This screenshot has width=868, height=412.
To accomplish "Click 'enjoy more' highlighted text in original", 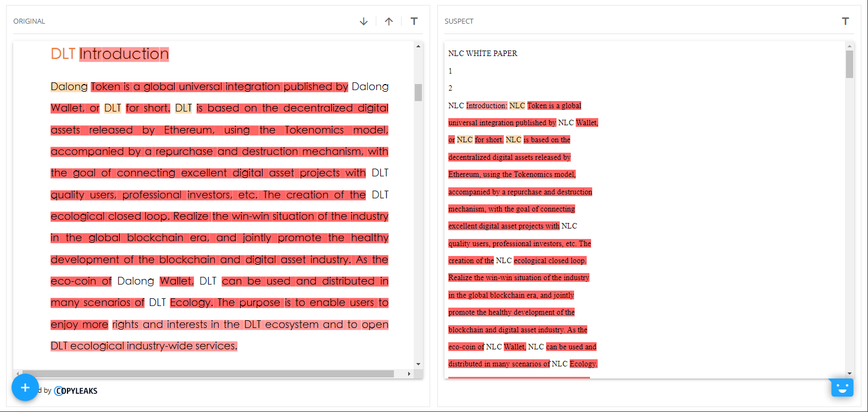I will 80,325.
